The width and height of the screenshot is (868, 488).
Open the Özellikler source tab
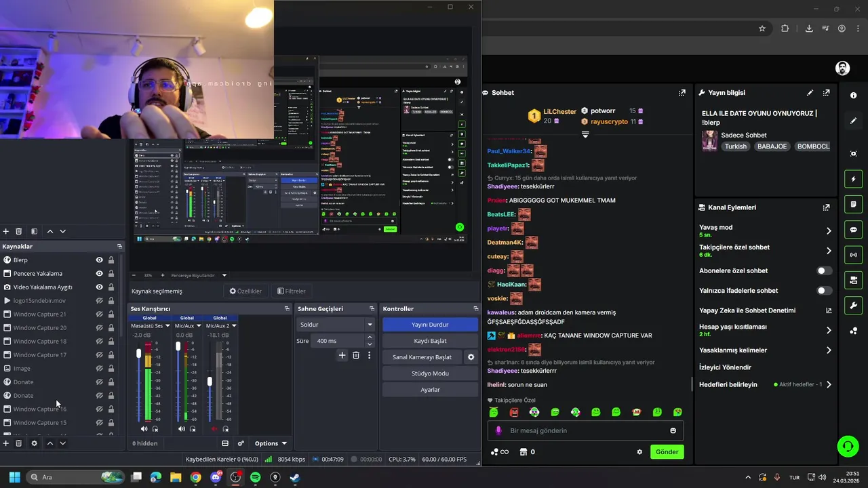[x=245, y=291]
